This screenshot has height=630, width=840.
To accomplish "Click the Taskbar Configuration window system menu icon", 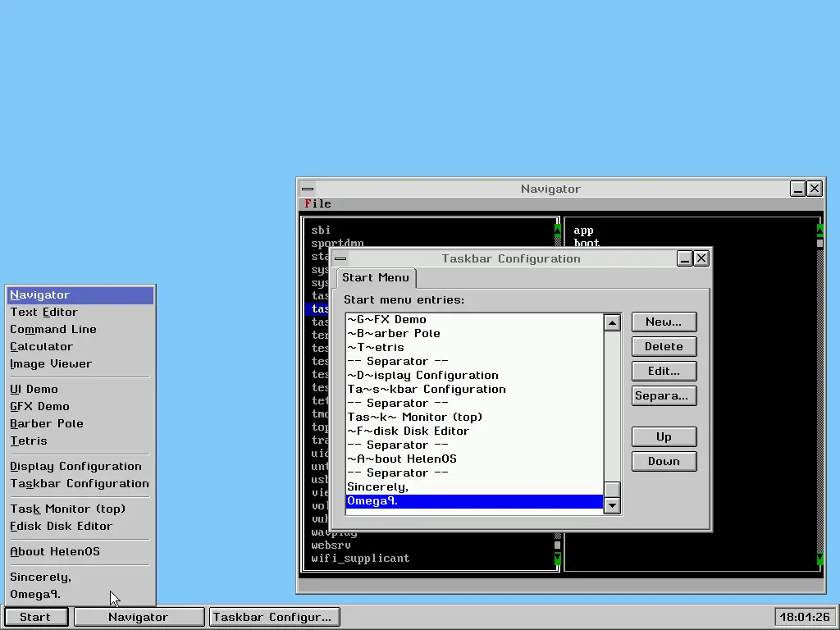I will 340,258.
